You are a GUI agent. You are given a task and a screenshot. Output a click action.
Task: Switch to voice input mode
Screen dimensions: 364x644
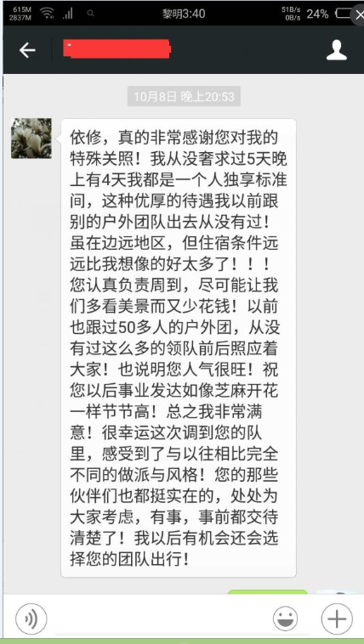(x=31, y=619)
